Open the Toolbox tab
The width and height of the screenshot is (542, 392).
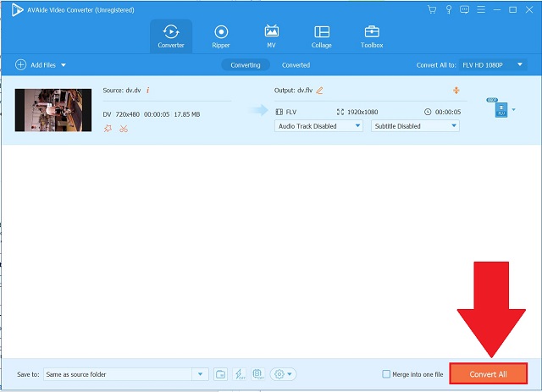point(372,36)
